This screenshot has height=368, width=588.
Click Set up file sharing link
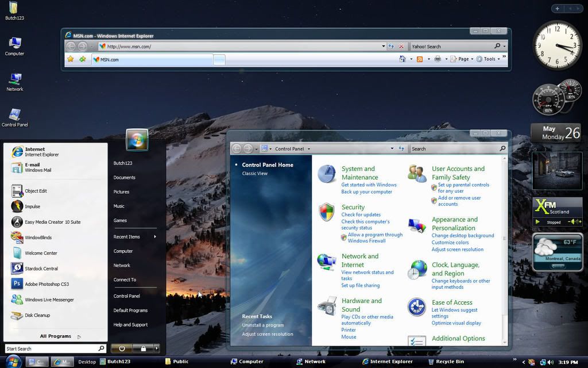point(361,285)
